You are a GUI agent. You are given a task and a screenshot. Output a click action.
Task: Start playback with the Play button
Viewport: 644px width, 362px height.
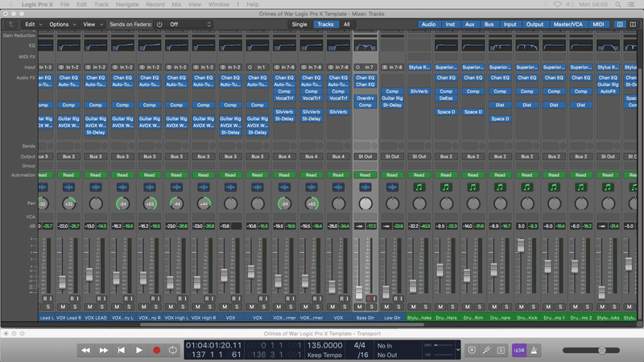pos(138,350)
